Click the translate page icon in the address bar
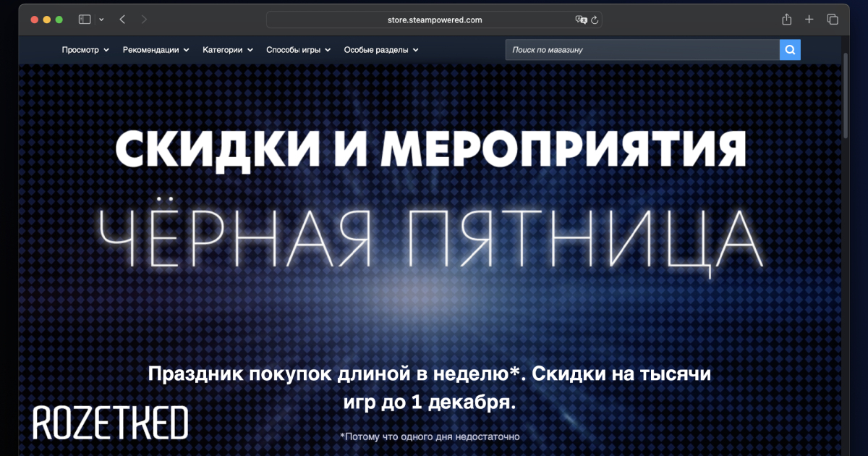This screenshot has width=868, height=456. coord(580,20)
